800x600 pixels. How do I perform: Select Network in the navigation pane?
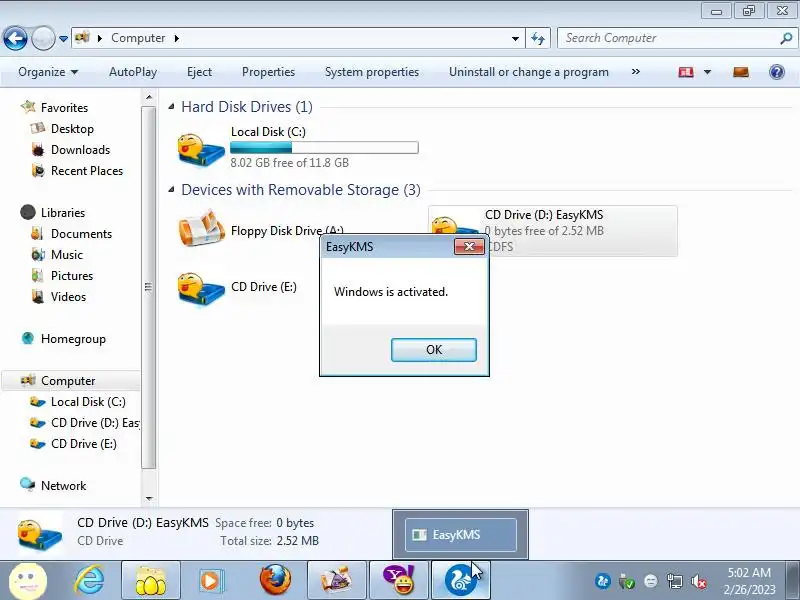pos(63,485)
